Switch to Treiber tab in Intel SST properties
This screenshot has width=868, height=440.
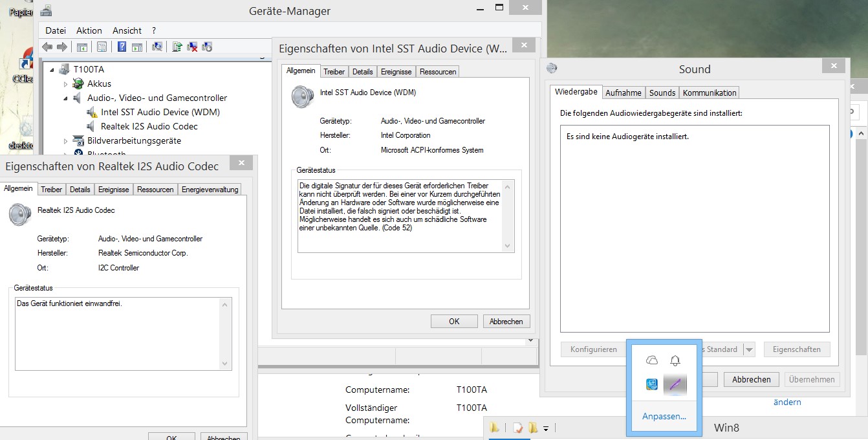(334, 72)
